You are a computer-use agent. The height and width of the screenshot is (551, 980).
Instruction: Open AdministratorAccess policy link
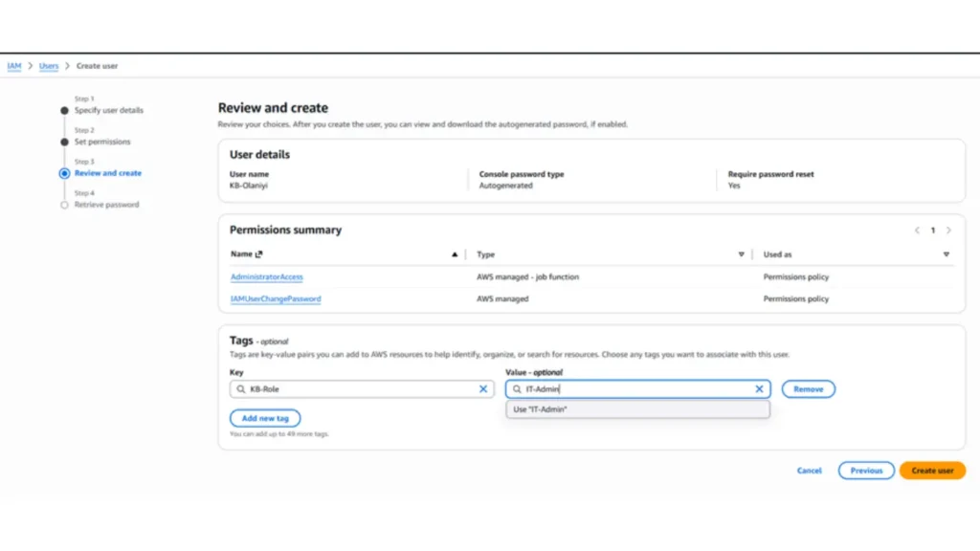[267, 277]
